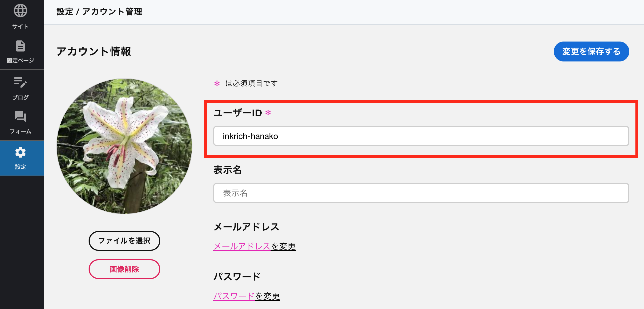Select ブログ label in sidebar
The height and width of the screenshot is (309, 644).
click(20, 97)
